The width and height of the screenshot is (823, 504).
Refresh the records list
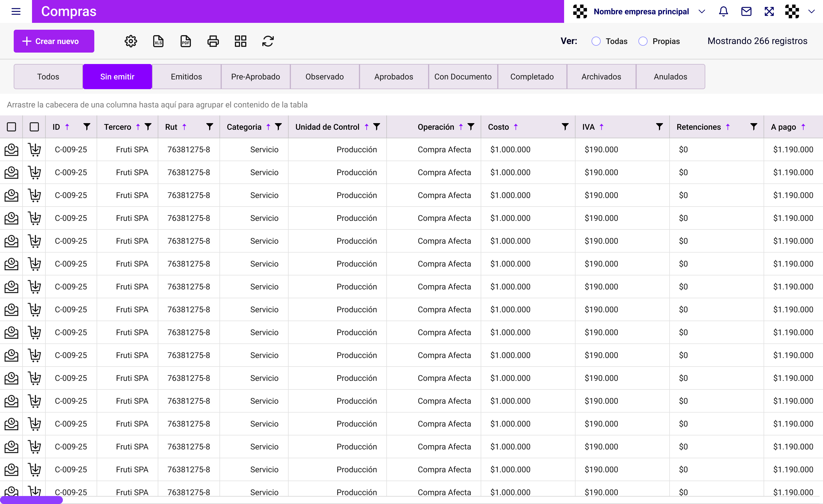(268, 41)
